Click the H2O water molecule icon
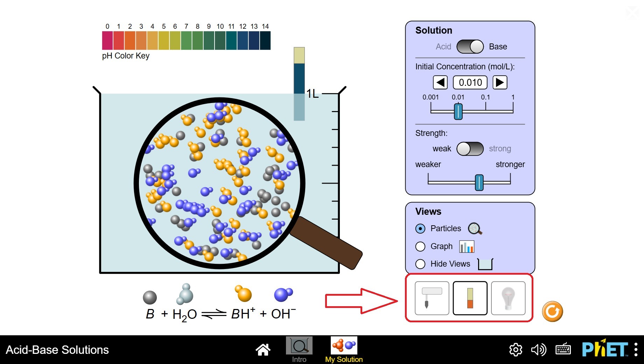 (x=184, y=294)
